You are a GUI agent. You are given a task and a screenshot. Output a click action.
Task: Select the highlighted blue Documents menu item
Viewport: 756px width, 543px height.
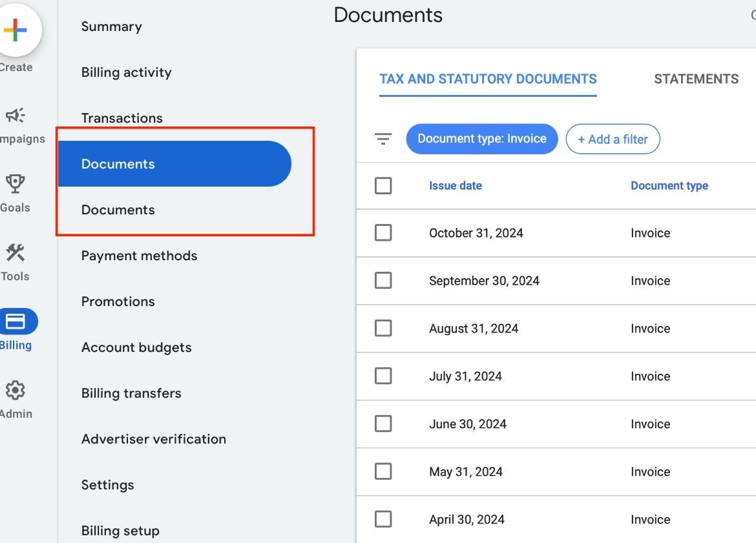[174, 164]
